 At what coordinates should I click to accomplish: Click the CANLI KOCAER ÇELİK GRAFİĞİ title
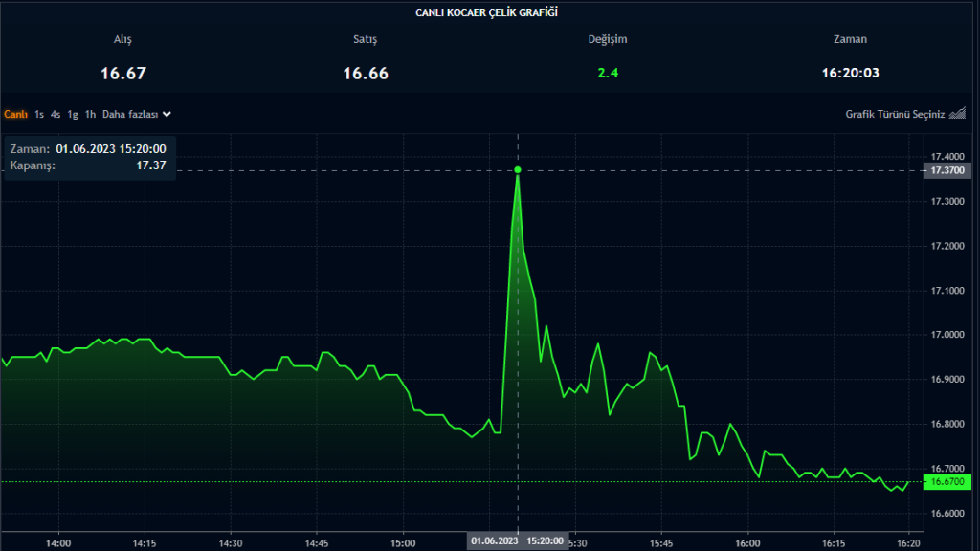click(486, 12)
